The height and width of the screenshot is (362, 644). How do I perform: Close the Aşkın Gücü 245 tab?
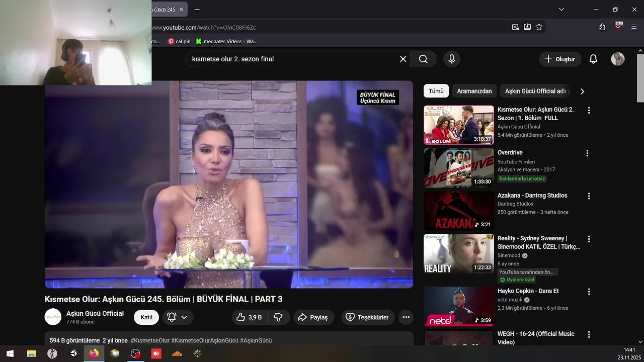[x=181, y=10]
